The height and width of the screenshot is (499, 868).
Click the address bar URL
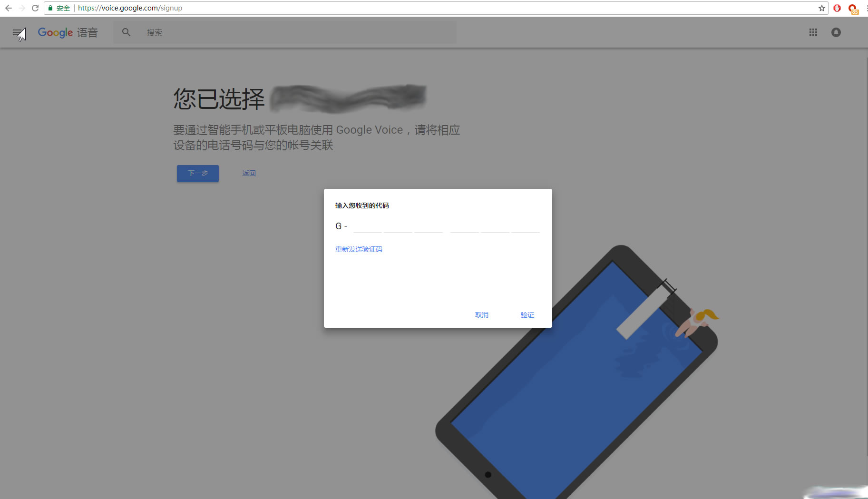130,8
